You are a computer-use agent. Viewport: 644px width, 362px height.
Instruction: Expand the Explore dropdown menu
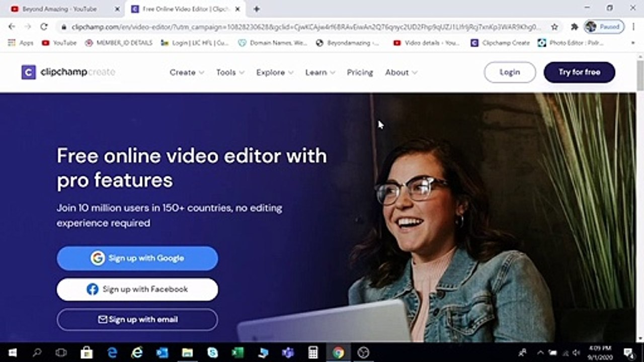pyautogui.click(x=275, y=72)
